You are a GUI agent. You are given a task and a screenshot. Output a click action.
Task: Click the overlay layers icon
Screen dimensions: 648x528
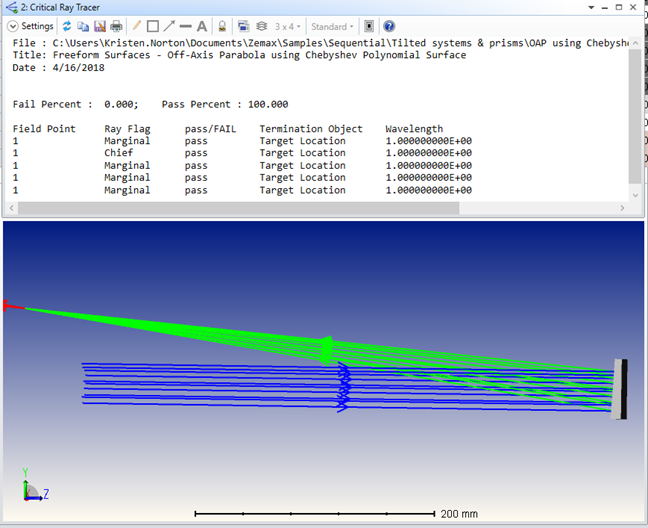(262, 26)
